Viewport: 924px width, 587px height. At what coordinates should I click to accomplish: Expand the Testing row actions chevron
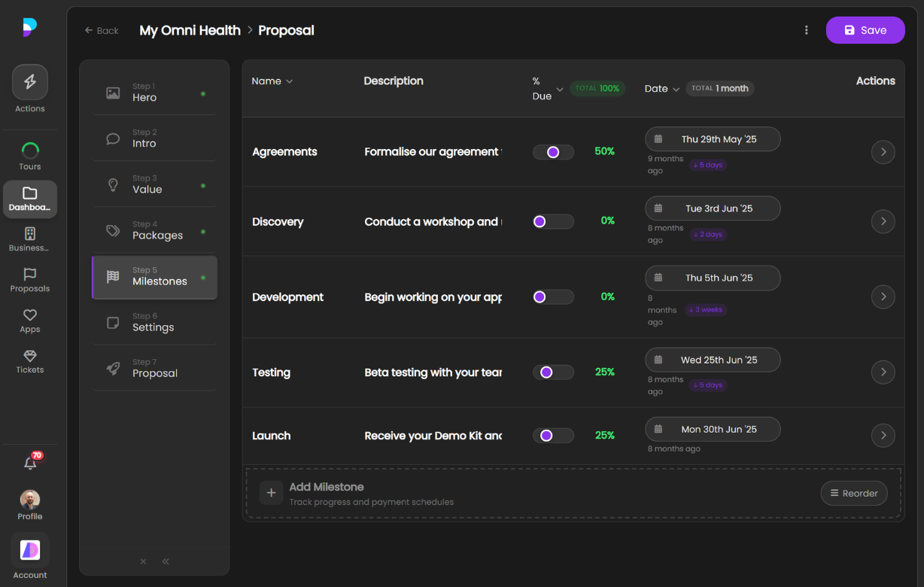pos(883,372)
